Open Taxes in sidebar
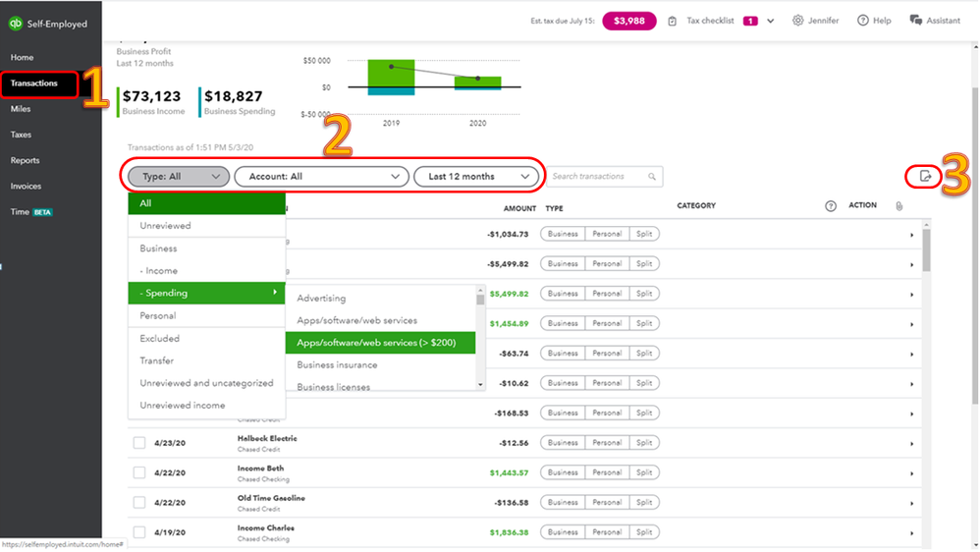This screenshot has height=552, width=980. pyautogui.click(x=22, y=135)
